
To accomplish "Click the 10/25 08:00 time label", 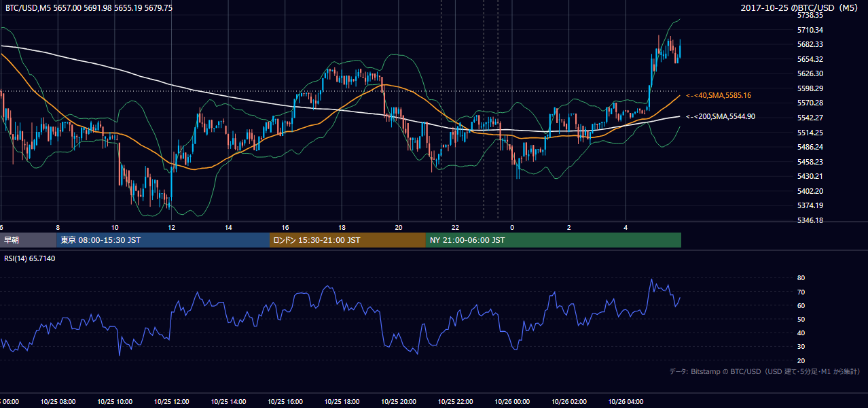I will [58, 402].
